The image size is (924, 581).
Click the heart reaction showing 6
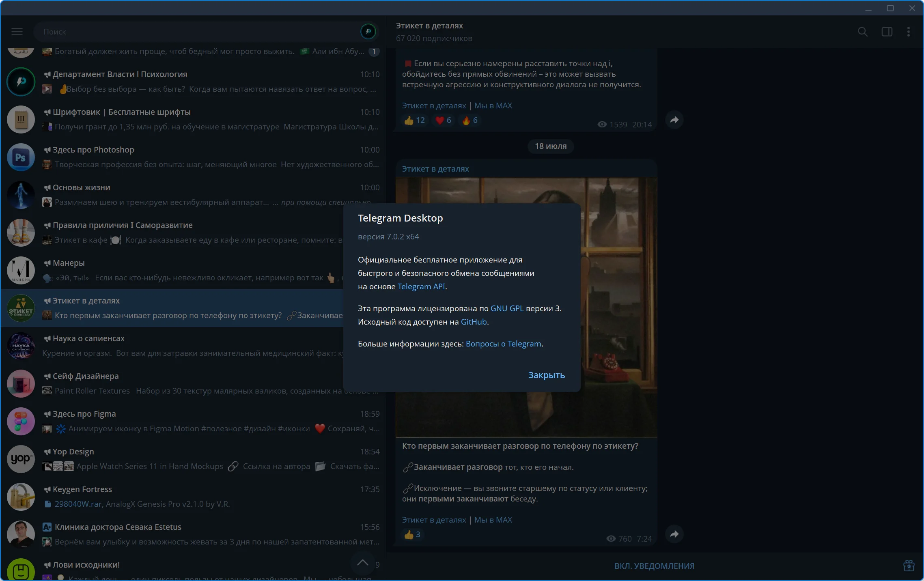click(x=443, y=120)
